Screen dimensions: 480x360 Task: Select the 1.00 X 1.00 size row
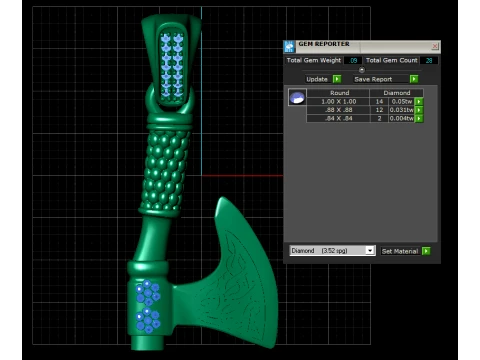pos(338,101)
